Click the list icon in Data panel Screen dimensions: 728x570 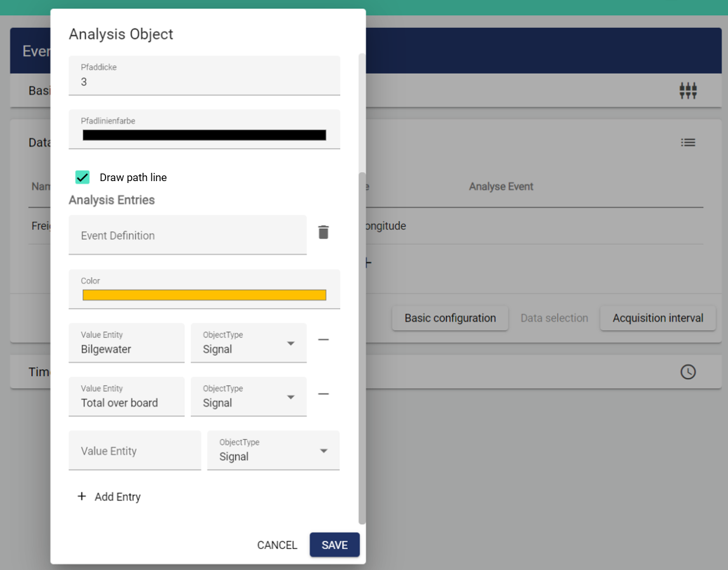pyautogui.click(x=688, y=142)
